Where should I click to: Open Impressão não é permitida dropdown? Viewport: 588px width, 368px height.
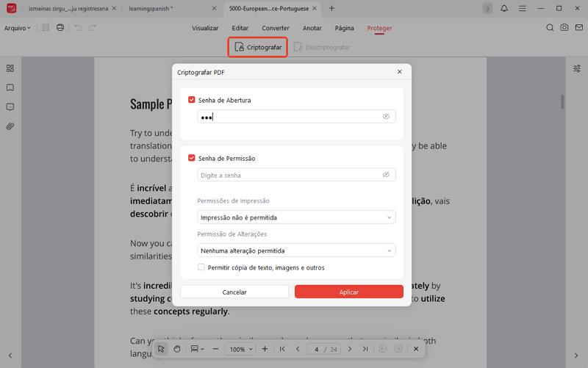point(296,217)
